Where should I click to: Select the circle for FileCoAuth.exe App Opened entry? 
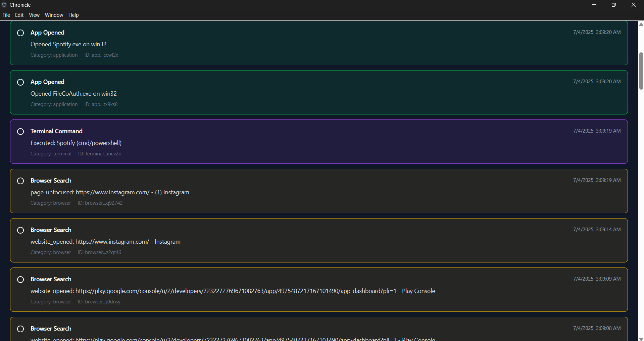click(20, 82)
